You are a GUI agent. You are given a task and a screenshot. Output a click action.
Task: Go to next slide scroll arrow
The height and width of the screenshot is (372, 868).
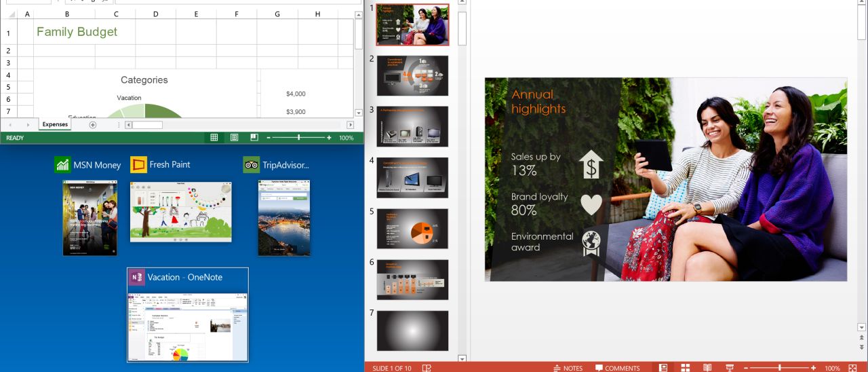coord(861,347)
